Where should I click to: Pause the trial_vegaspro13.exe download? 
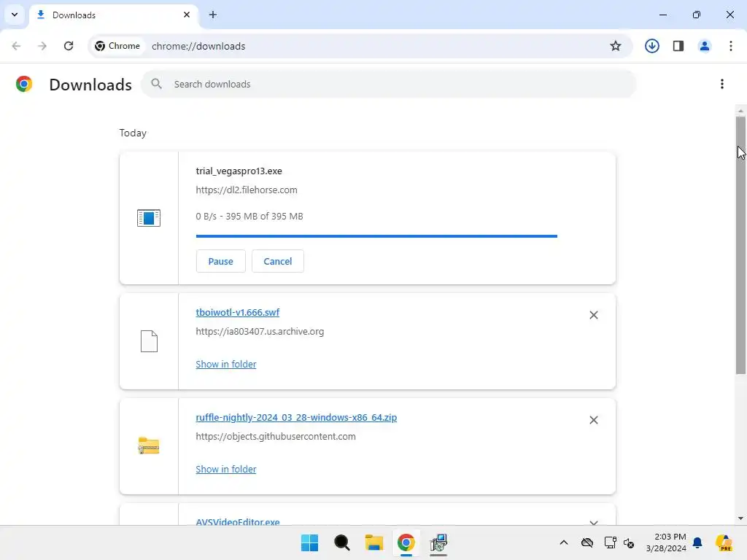coord(220,262)
